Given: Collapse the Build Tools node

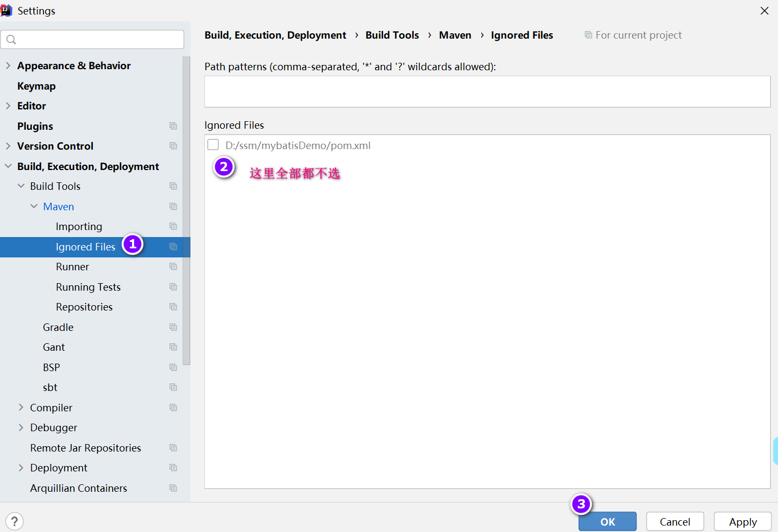Looking at the screenshot, I should pyautogui.click(x=21, y=186).
